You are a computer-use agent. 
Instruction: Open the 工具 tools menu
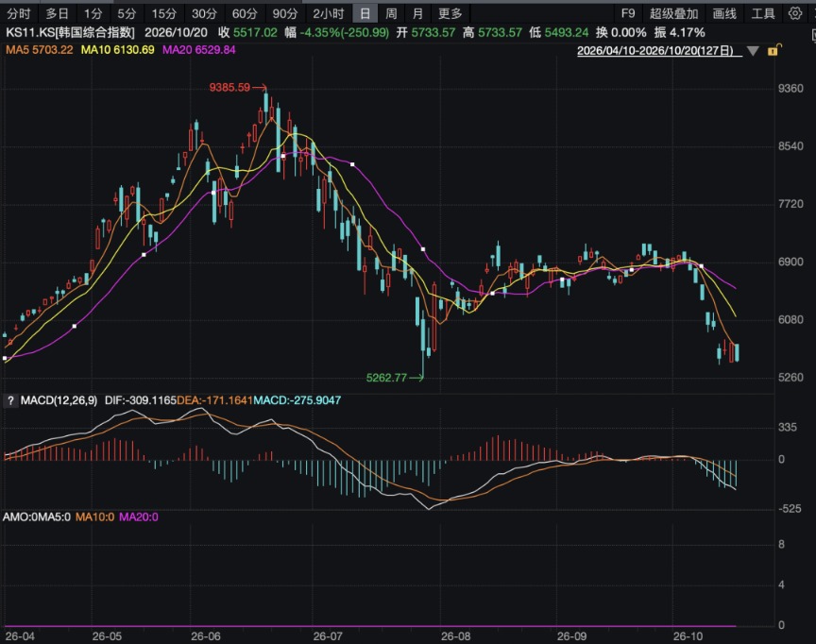(x=763, y=13)
